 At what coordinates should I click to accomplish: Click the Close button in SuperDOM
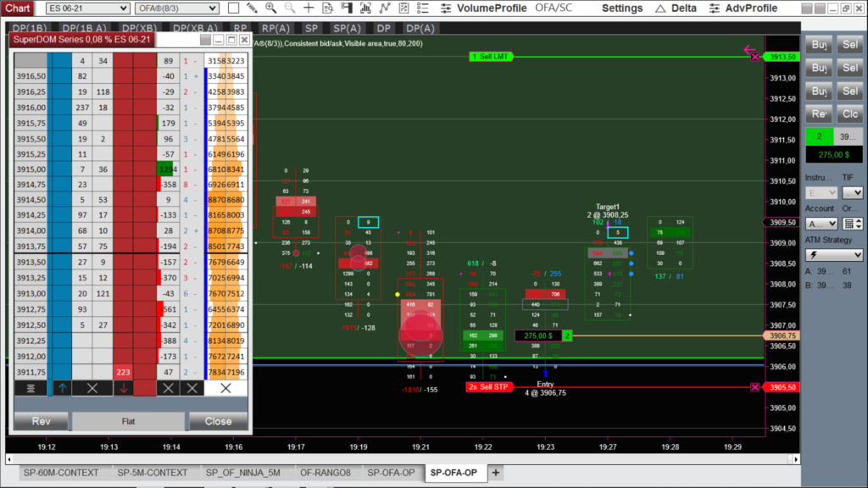pos(218,422)
